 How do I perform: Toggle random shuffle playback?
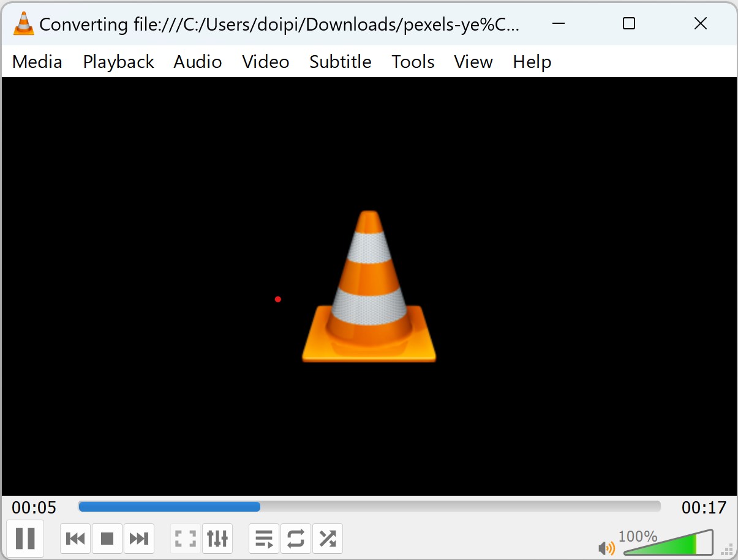[328, 539]
